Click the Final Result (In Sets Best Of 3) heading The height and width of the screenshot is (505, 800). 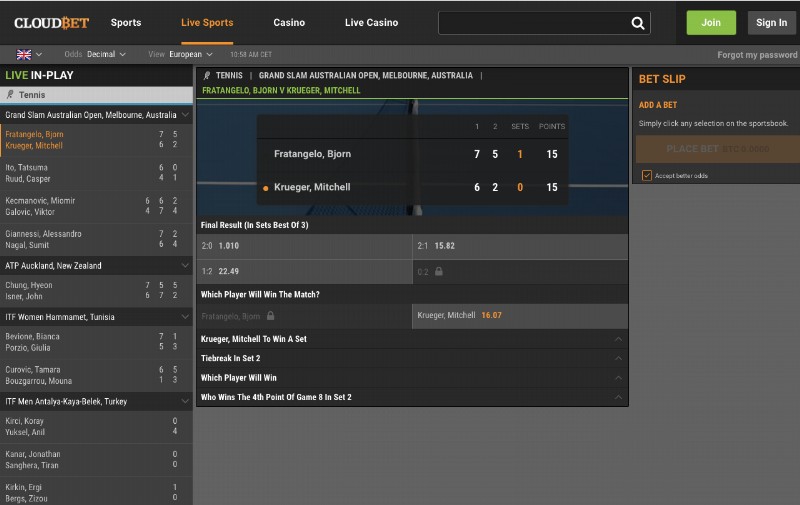point(255,225)
